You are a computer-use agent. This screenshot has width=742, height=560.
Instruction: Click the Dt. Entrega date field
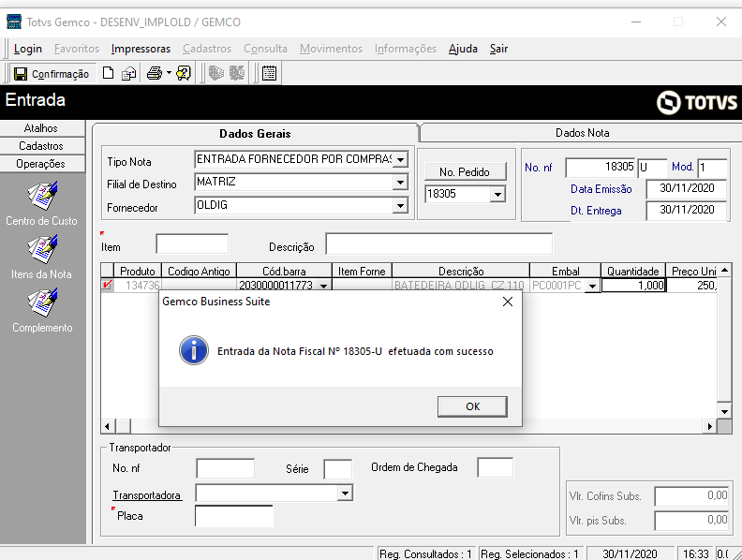click(686, 210)
